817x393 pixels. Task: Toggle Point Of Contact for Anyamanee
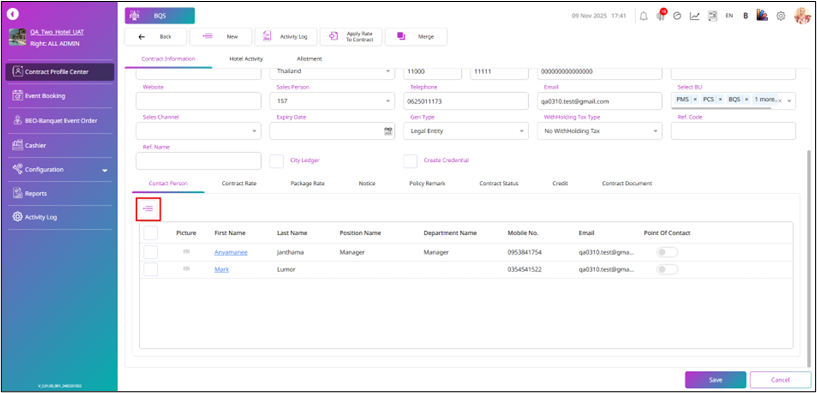667,252
